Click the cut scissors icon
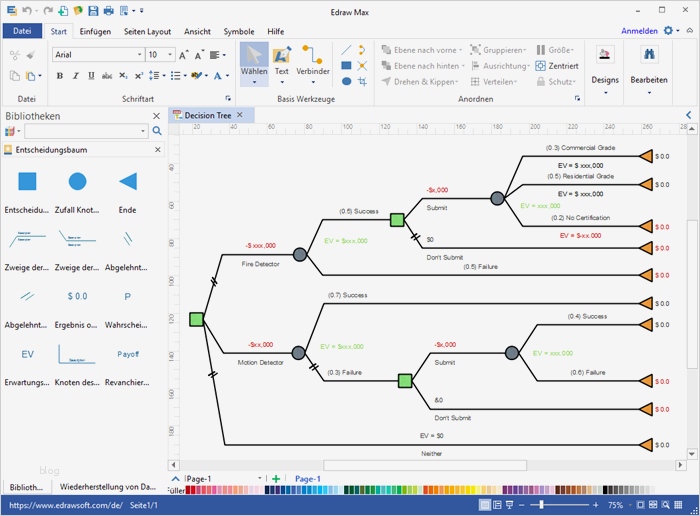 pyautogui.click(x=15, y=55)
